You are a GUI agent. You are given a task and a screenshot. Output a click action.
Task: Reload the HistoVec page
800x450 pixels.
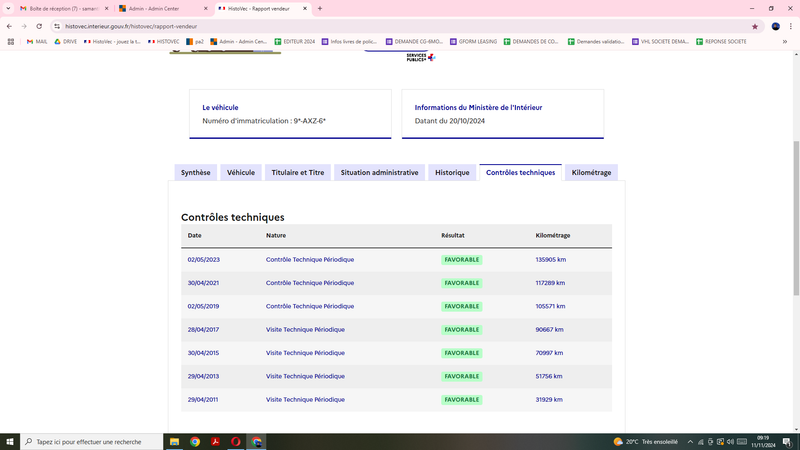[x=39, y=26]
